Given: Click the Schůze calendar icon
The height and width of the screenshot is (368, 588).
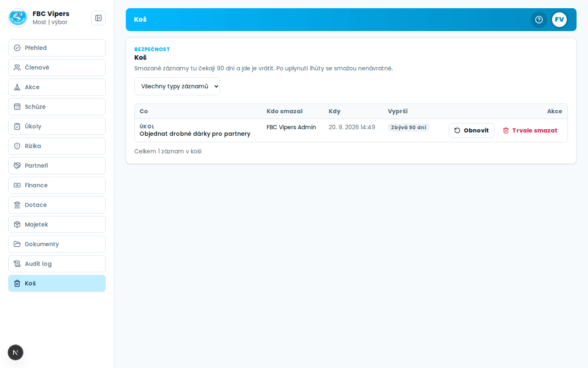Looking at the screenshot, I should (x=17, y=107).
